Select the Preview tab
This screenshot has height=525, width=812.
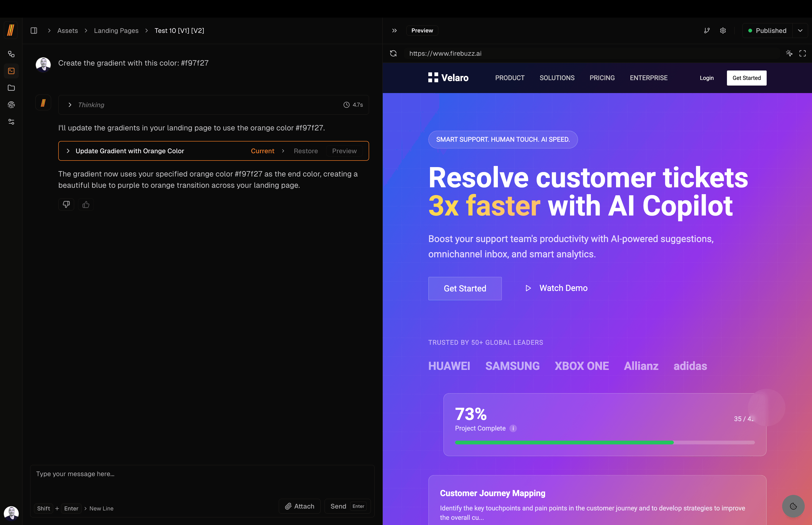pos(422,31)
